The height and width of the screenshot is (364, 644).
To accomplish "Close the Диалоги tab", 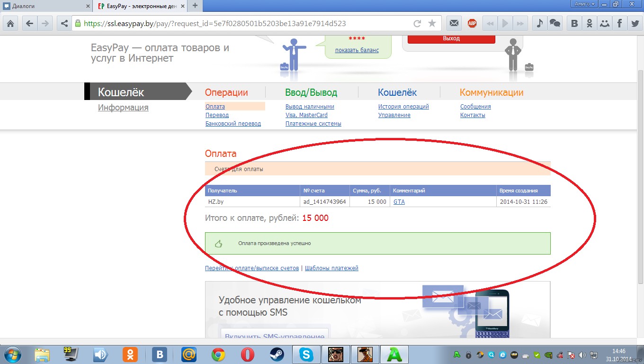I will click(x=88, y=6).
